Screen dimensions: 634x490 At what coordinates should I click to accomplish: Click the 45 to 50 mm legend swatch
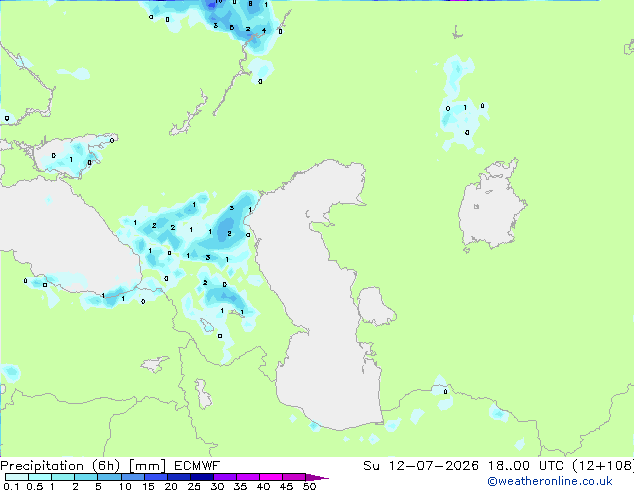(294, 477)
